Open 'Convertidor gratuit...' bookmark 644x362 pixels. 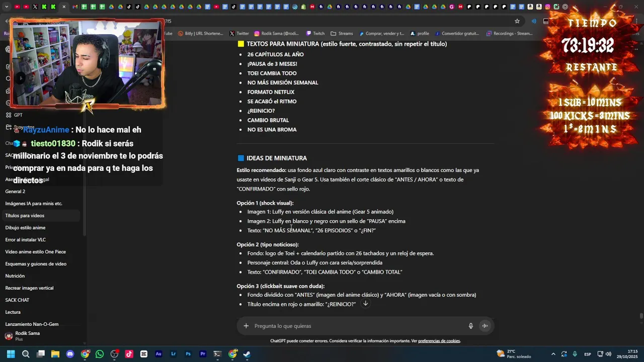tap(457, 34)
